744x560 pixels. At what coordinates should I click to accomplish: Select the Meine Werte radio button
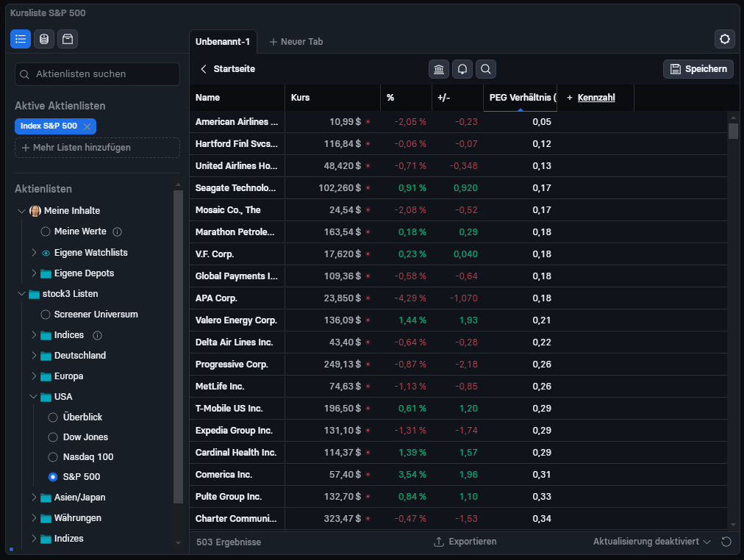click(46, 231)
